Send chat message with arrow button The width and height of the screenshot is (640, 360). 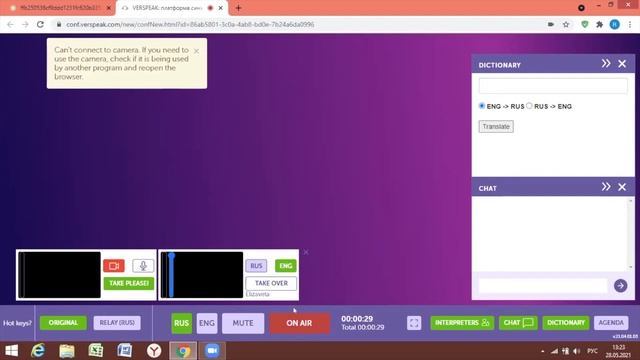point(620,286)
